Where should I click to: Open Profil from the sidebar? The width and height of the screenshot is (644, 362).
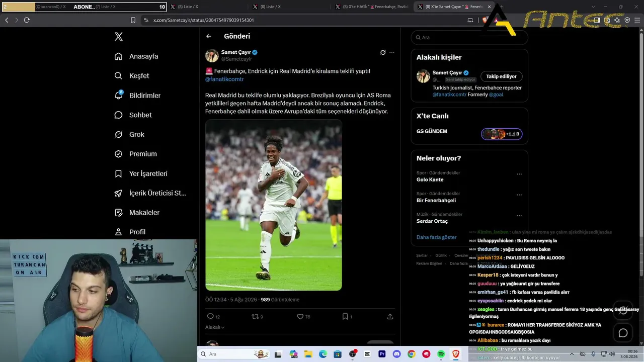[x=130, y=232]
